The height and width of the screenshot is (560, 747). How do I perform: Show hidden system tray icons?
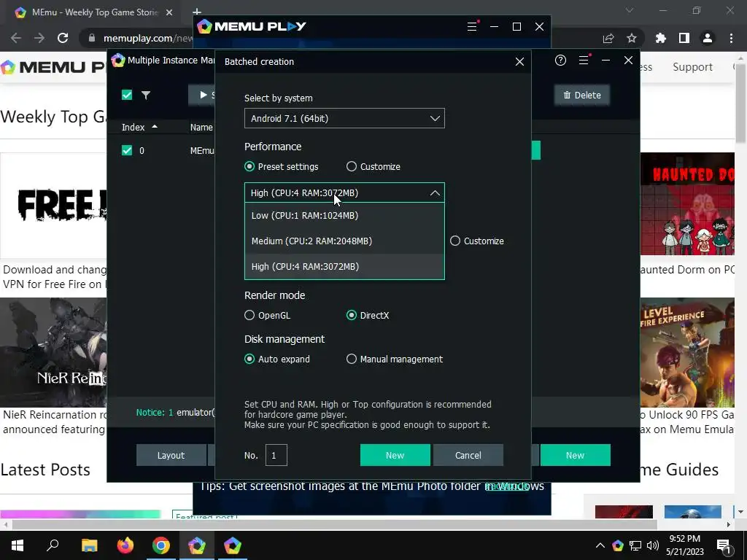coord(600,545)
